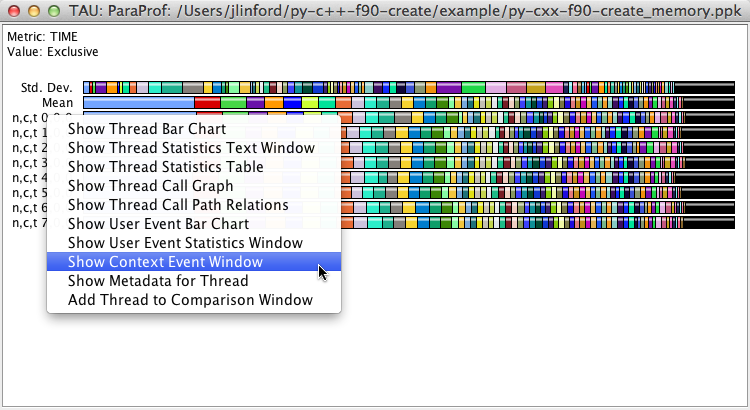
Task: Click the Mean row label
Action: pos(57,103)
